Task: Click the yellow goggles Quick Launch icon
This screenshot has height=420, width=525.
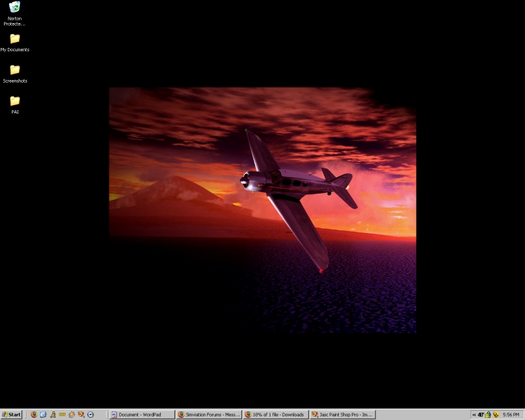Action: click(62, 415)
